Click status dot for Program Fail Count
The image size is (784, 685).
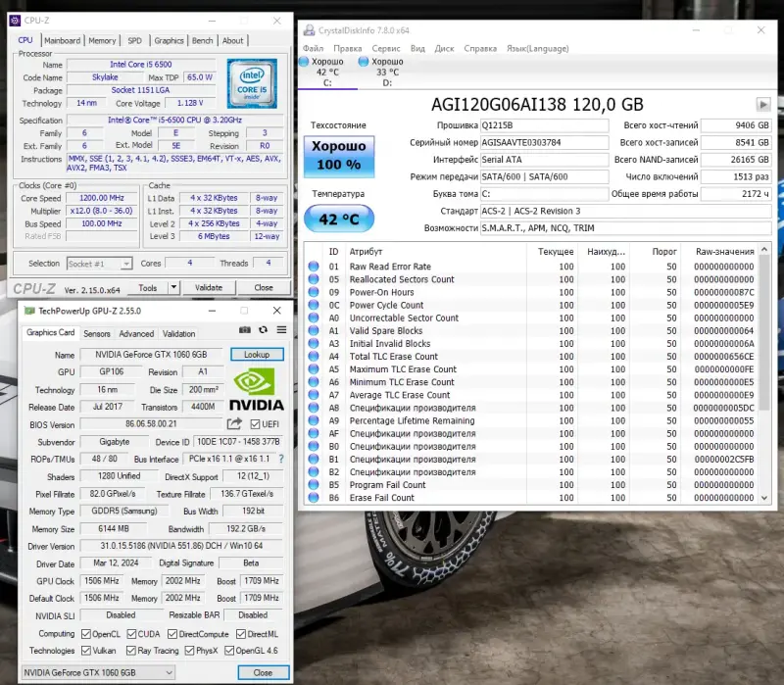tap(314, 484)
